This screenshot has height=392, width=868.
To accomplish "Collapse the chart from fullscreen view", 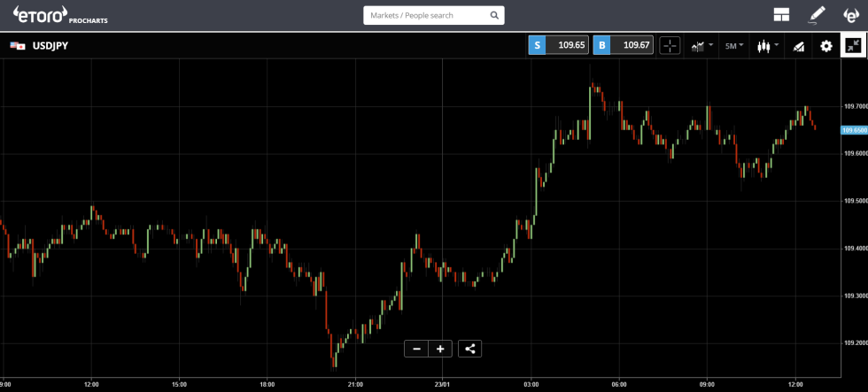I will (x=853, y=46).
